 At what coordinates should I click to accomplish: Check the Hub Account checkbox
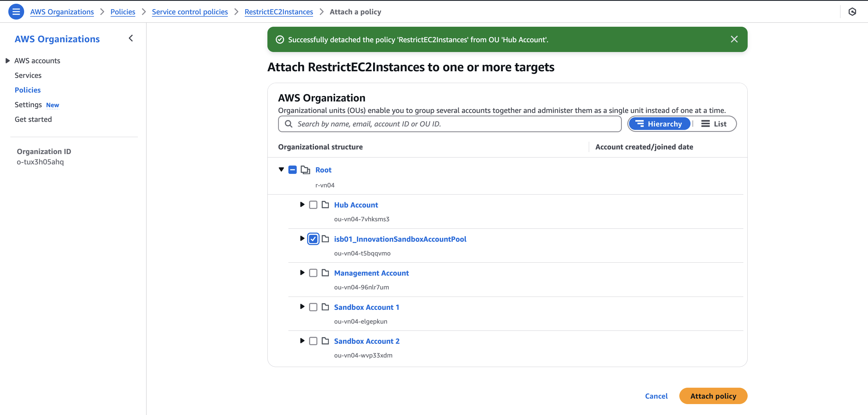(x=313, y=205)
